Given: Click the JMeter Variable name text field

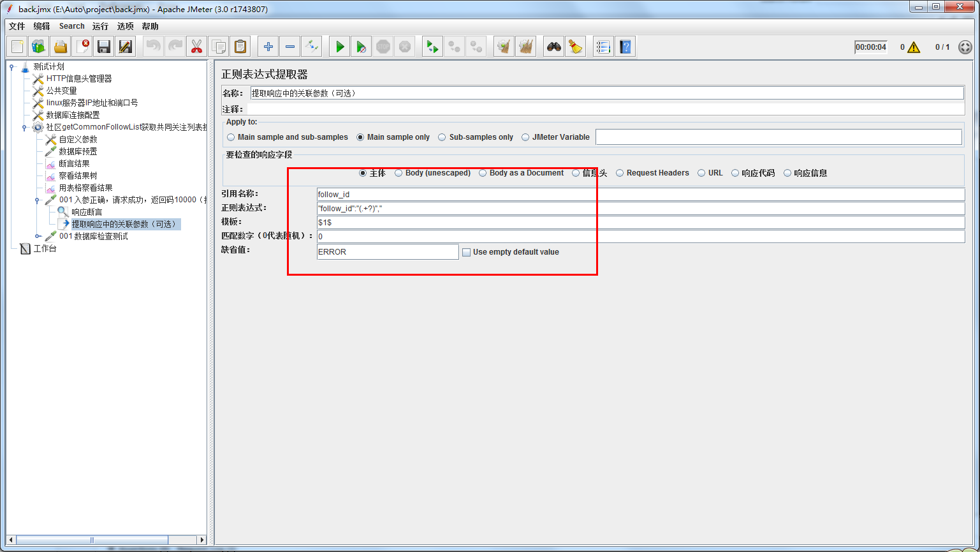Looking at the screenshot, I should pos(779,137).
